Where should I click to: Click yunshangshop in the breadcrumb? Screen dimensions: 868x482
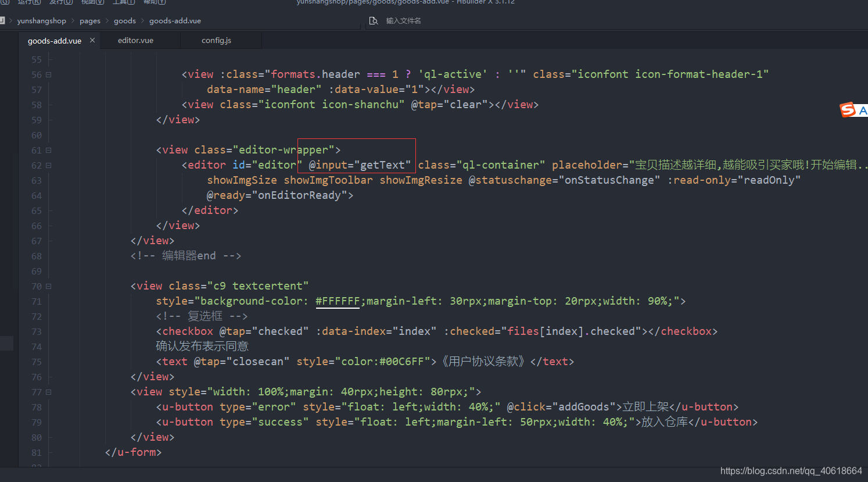click(42, 21)
